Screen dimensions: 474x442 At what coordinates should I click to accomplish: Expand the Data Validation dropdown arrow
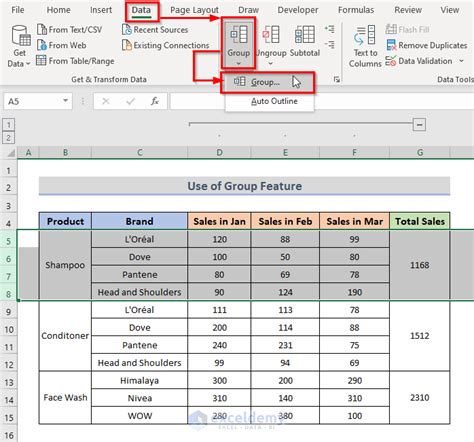tap(462, 61)
